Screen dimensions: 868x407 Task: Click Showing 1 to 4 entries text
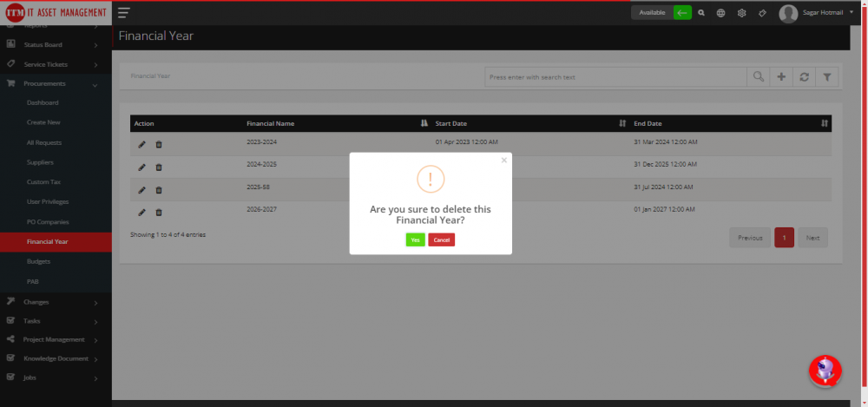(x=168, y=235)
